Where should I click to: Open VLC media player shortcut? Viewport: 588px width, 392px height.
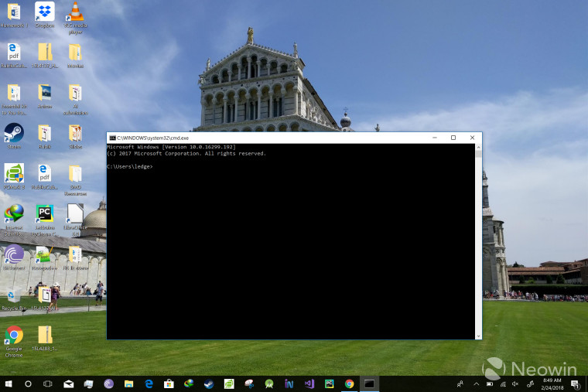click(x=75, y=18)
